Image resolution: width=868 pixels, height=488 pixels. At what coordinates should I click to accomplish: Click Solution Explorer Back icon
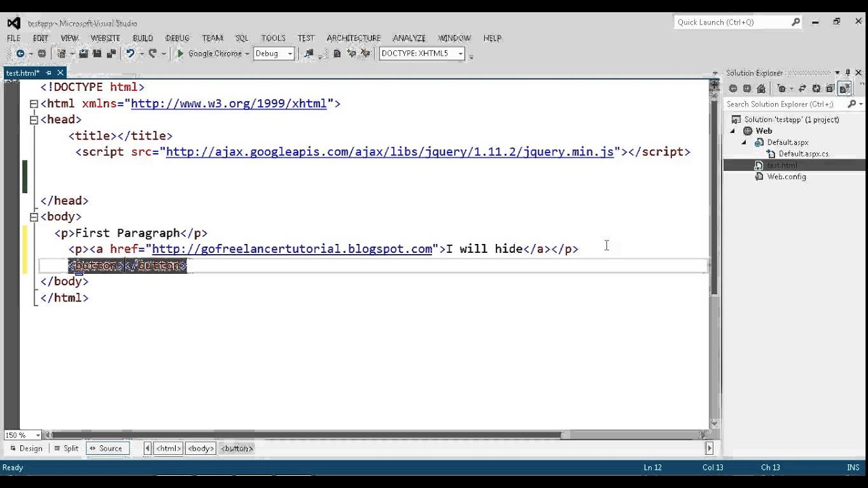pos(733,88)
